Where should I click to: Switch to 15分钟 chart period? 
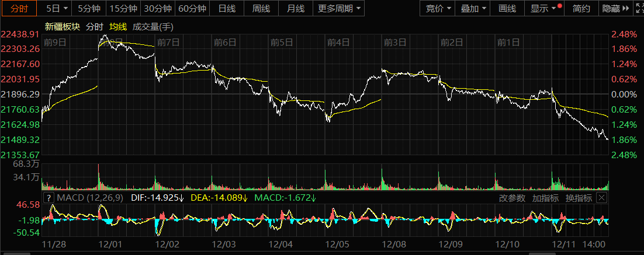(123, 8)
